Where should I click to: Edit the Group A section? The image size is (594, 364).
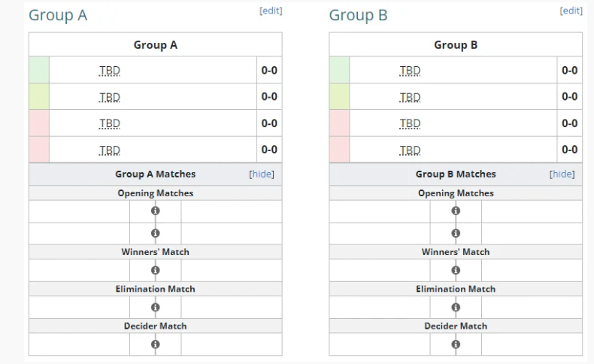point(271,11)
